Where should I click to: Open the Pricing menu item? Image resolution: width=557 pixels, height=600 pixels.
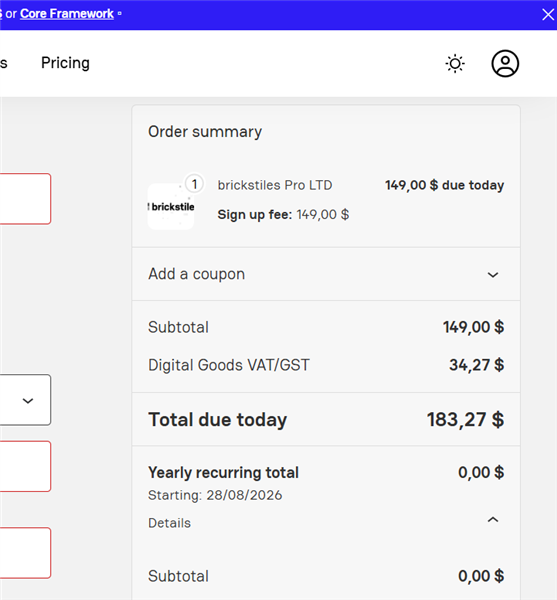click(x=65, y=63)
